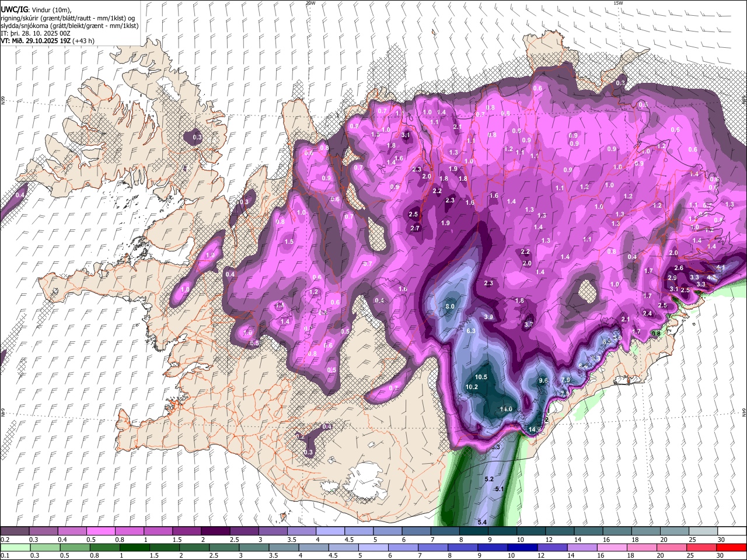Click the 5.1 value over the sea
747x560 pixels.
(x=499, y=489)
